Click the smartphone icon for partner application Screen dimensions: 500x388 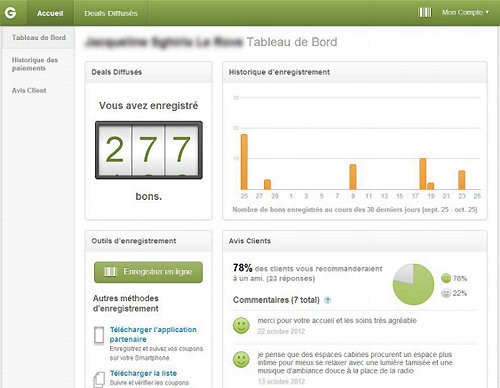pos(99,336)
